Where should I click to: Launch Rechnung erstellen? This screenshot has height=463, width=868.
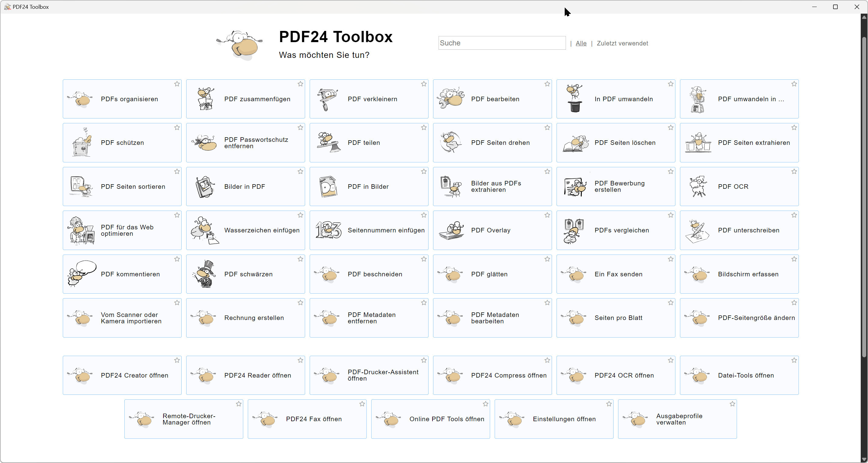coord(245,318)
